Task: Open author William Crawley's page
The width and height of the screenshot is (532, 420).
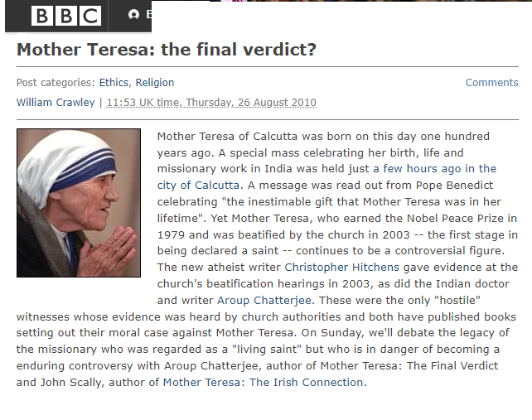Action: [56, 103]
